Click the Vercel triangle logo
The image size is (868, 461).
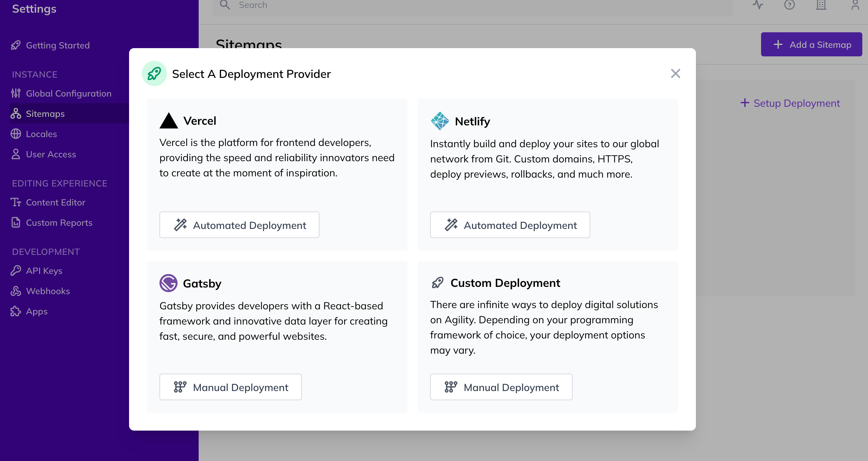(x=169, y=120)
